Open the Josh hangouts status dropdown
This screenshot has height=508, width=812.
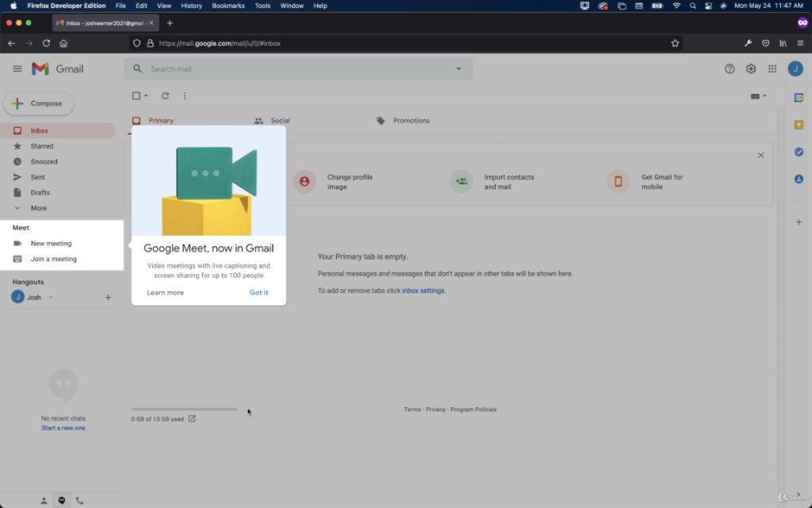[51, 298]
